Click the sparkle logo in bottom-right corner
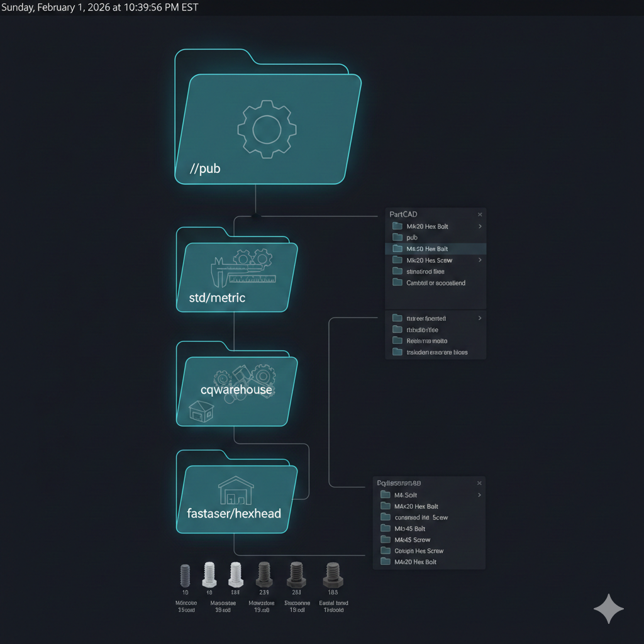Viewport: 644px width, 644px height. pos(608,608)
